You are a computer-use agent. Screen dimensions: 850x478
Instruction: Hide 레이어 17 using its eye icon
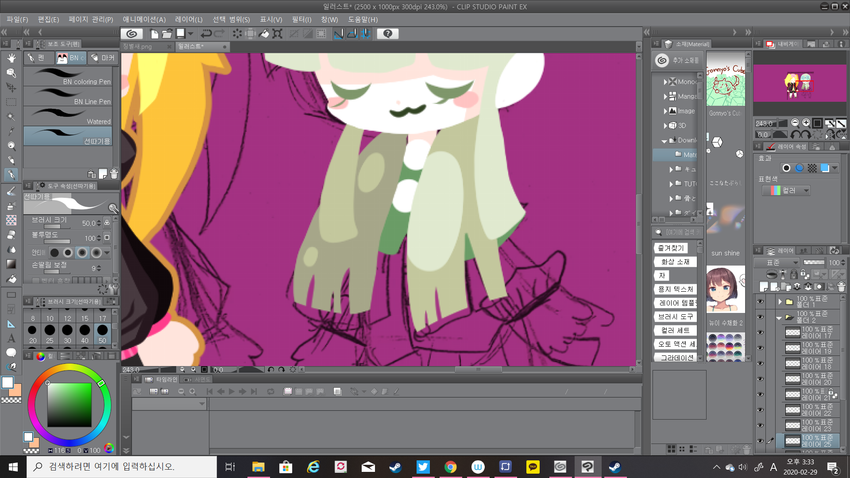(x=760, y=332)
